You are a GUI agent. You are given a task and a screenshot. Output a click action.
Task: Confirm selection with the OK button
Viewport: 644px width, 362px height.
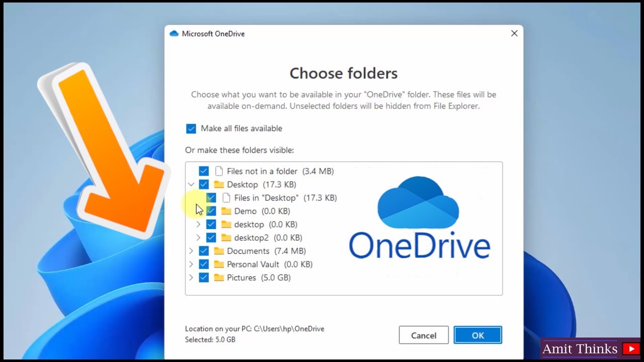pyautogui.click(x=477, y=335)
